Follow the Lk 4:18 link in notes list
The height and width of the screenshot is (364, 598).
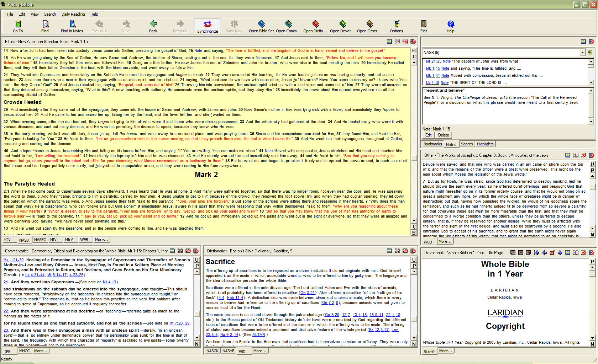pyautogui.click(x=432, y=82)
